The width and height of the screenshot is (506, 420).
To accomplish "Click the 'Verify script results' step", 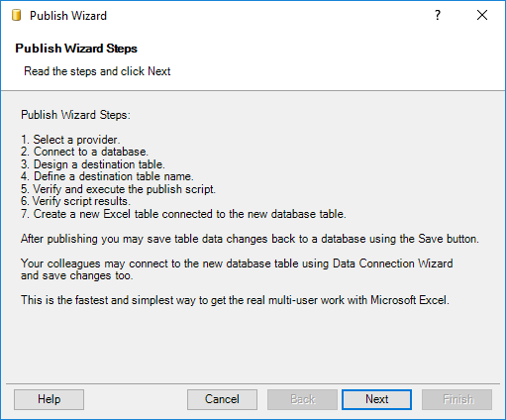I will 75,201.
